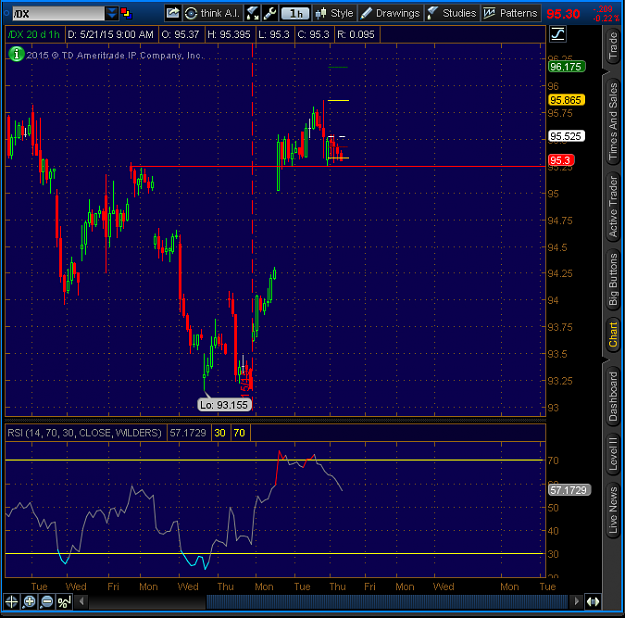The width and height of the screenshot is (625, 618).
Task: Click the R: 0.095 range readout
Action: point(356,35)
